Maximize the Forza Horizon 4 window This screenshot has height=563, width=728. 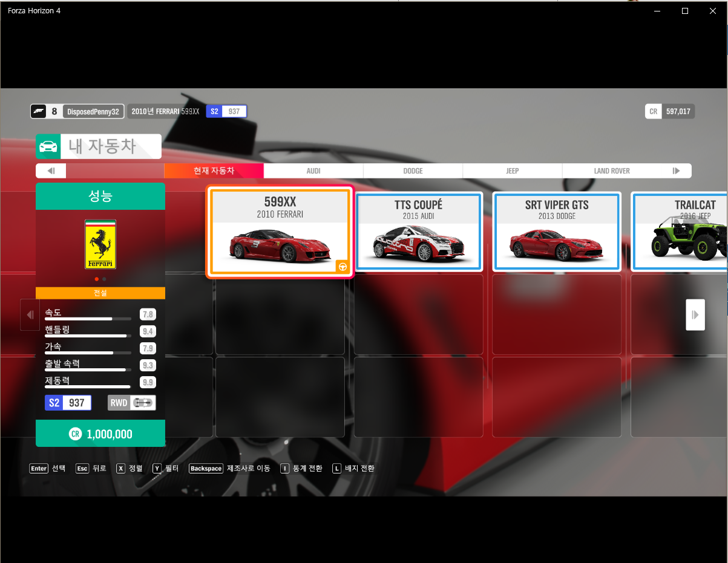point(685,11)
